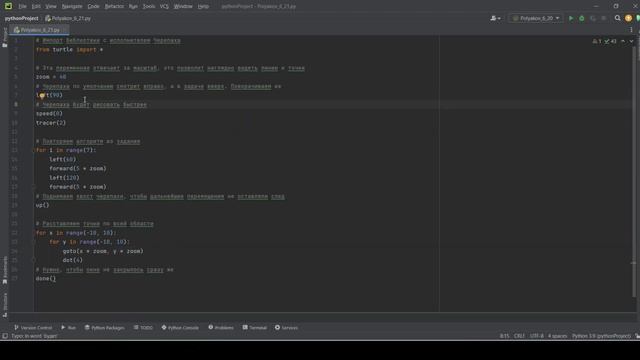640x360 pixels.
Task: Click the yellow warning stripe on error stripe
Action: 634,263
